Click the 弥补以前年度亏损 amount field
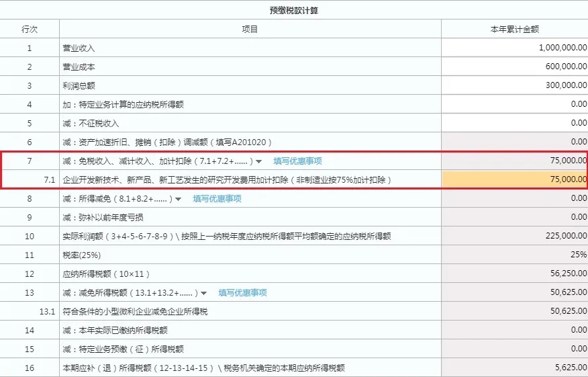588x377 pixels. point(514,218)
